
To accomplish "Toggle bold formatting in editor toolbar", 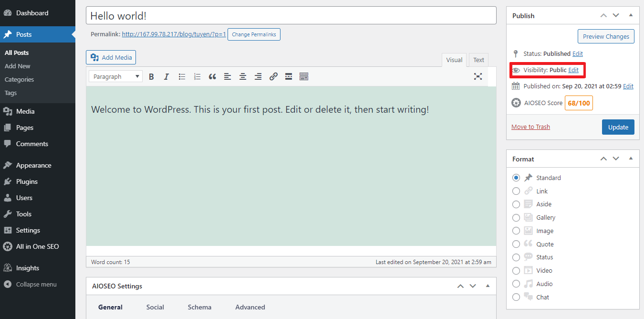I will coord(151,76).
